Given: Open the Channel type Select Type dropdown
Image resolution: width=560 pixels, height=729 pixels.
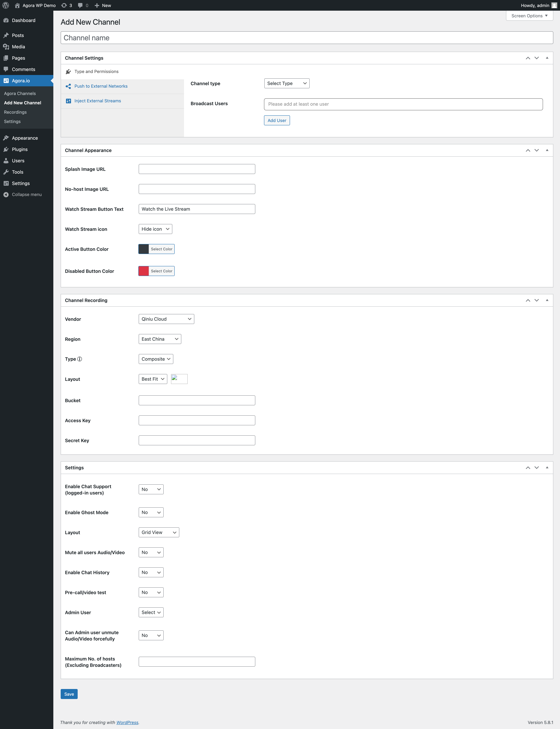Looking at the screenshot, I should click(287, 83).
